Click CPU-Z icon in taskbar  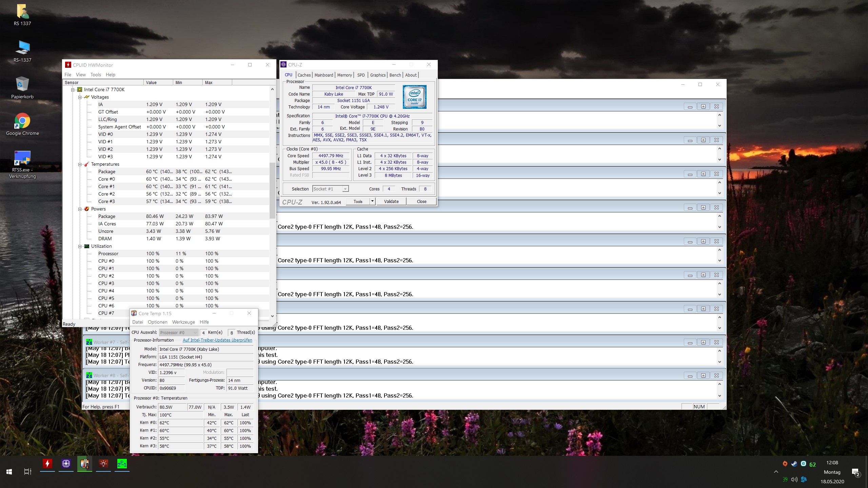click(x=66, y=463)
